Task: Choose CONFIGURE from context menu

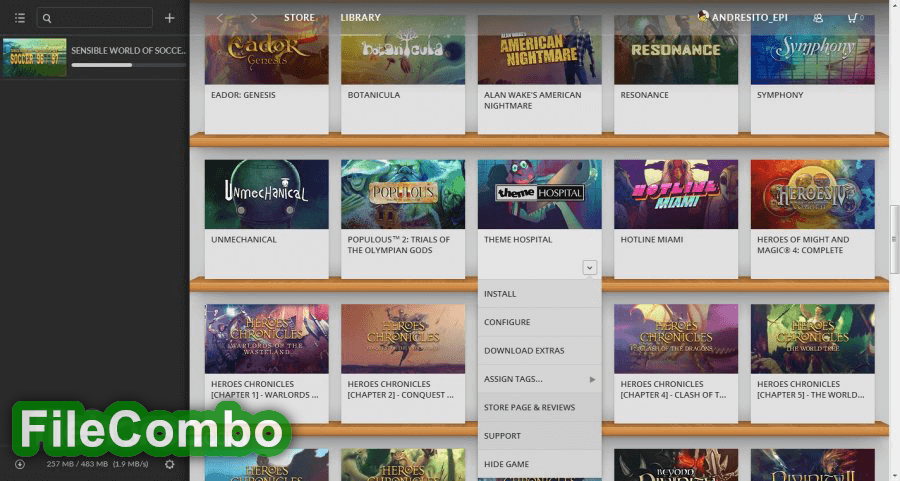Action: point(540,322)
